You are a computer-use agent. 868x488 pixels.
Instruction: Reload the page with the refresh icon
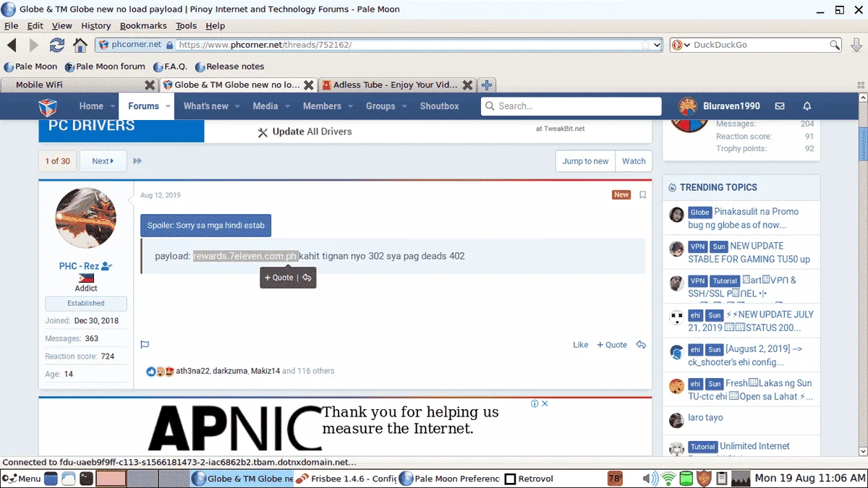tap(57, 45)
